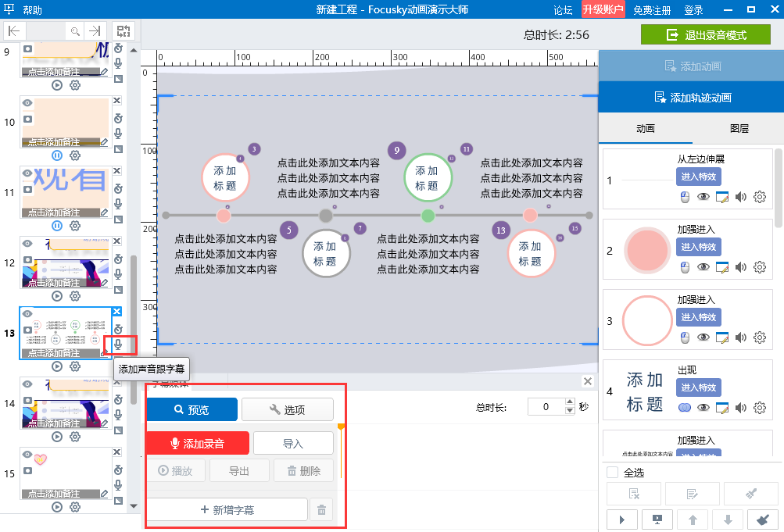
Task: Click the 导入 button
Action: click(x=293, y=444)
